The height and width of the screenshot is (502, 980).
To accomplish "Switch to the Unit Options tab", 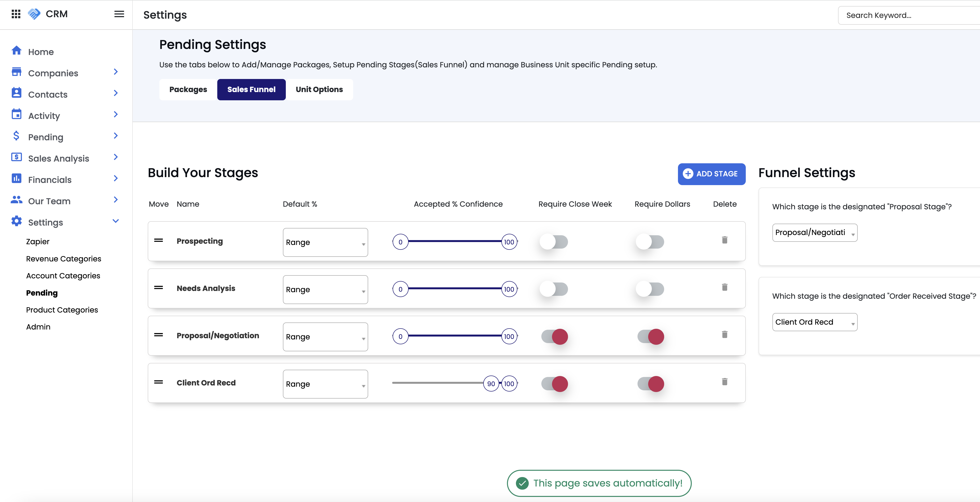I will (319, 89).
